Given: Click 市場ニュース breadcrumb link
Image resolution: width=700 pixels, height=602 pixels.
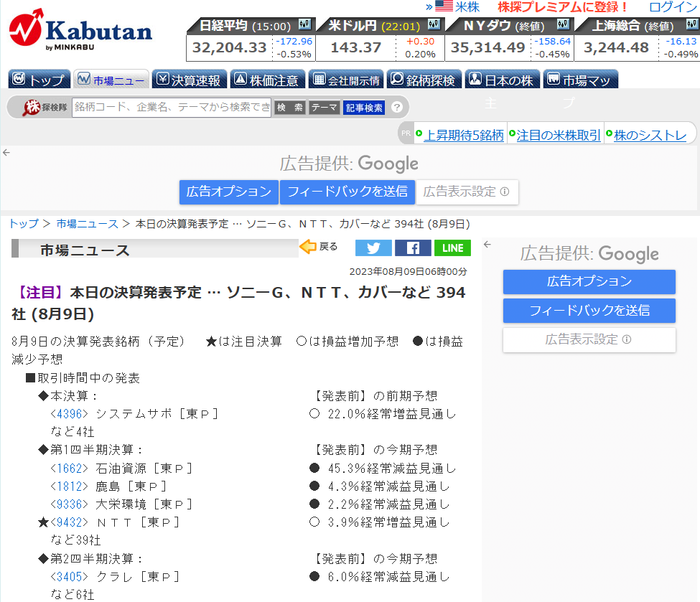Looking at the screenshot, I should (x=87, y=224).
